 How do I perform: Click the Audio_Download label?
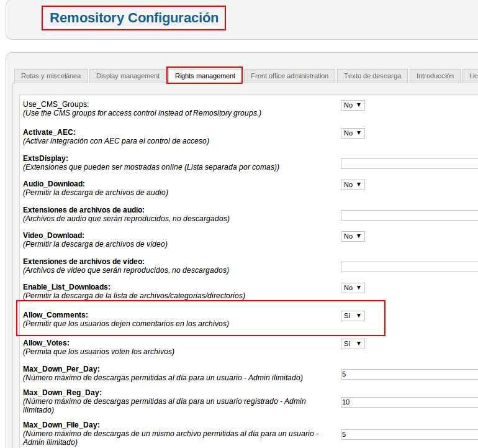(54, 184)
